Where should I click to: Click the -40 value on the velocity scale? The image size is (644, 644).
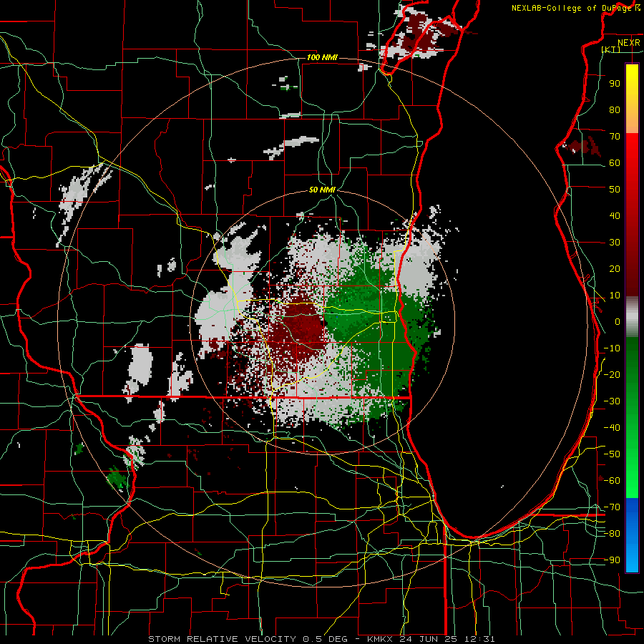(612, 428)
